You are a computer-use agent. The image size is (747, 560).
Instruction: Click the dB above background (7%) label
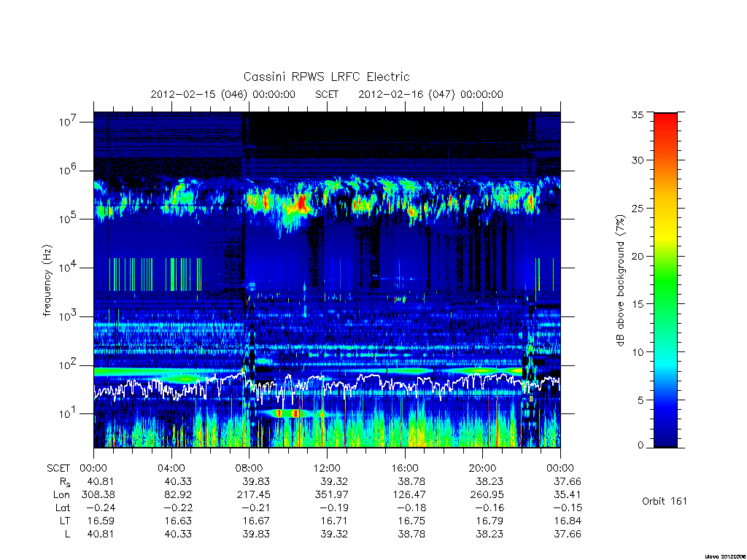pyautogui.click(x=620, y=281)
